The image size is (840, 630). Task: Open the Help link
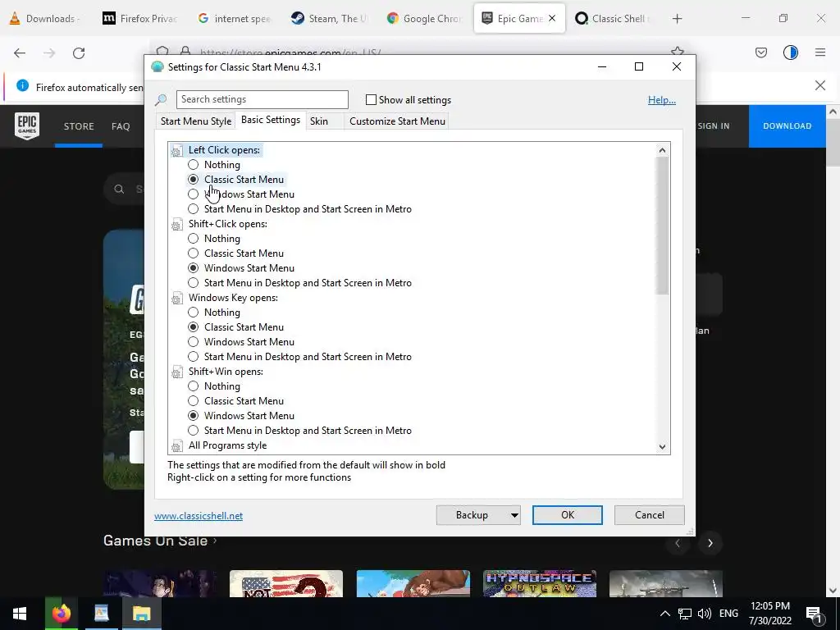click(662, 100)
